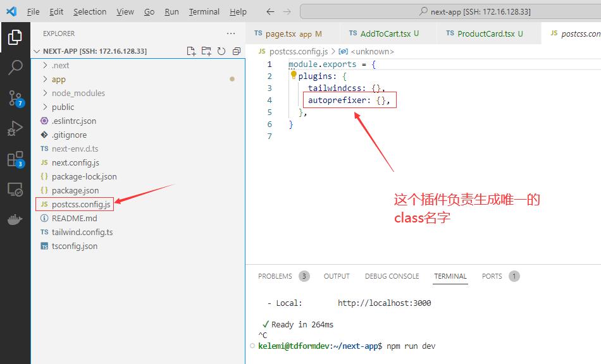The height and width of the screenshot is (364, 601).
Task: Open the Docker extension panel
Action: coord(15,219)
